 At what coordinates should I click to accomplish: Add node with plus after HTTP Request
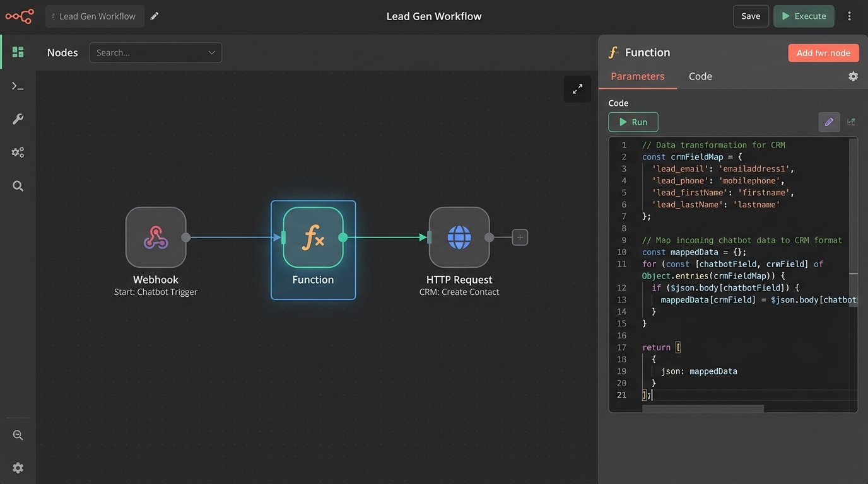(520, 238)
